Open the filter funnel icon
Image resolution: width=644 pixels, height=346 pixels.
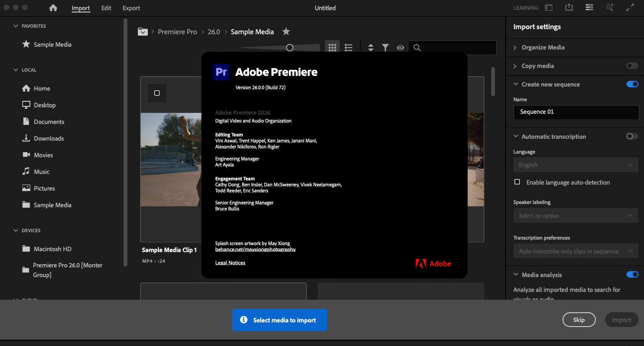385,47
